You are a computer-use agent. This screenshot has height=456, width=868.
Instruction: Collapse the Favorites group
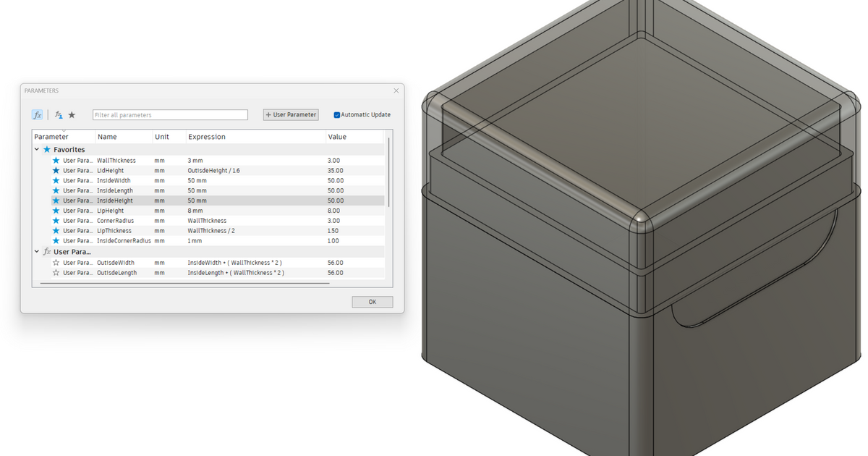[x=36, y=149]
